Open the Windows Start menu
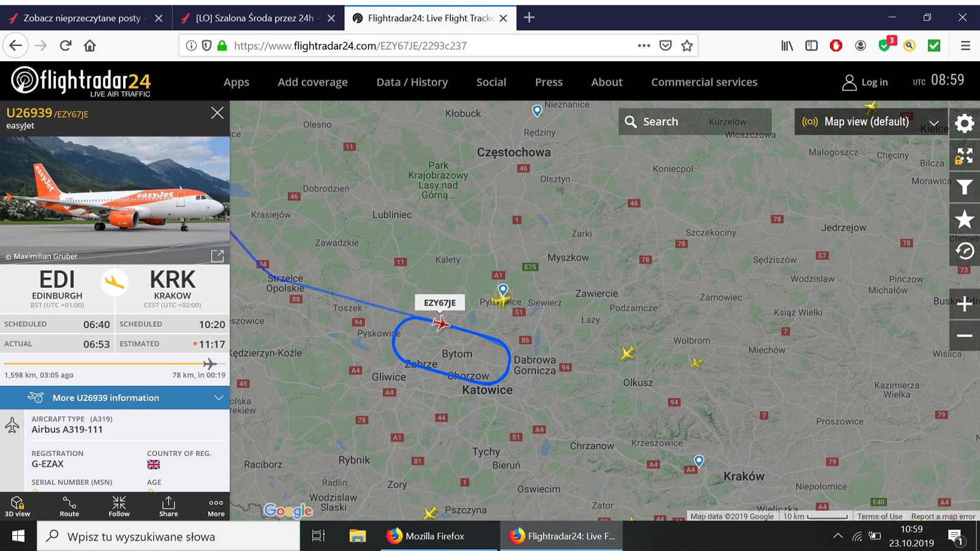980x551 pixels. 18,536
